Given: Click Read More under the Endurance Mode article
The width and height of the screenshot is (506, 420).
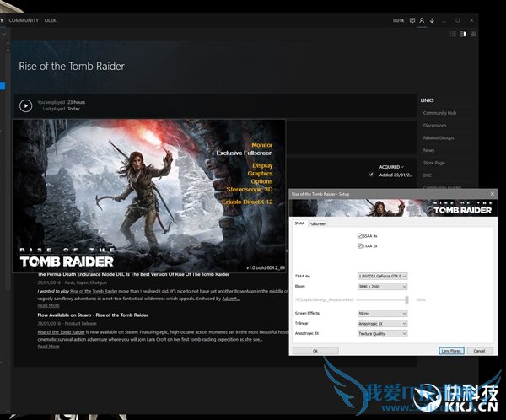Looking at the screenshot, I should [48, 305].
